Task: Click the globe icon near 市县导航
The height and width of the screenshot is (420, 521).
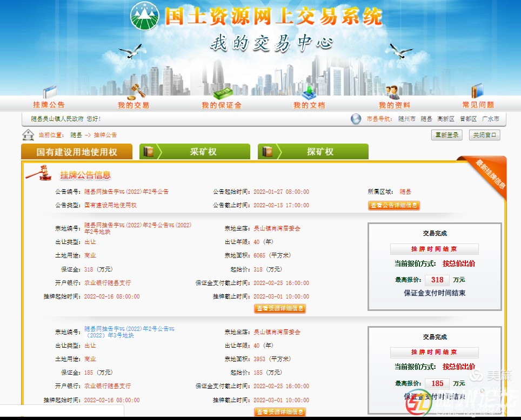Action: [x=356, y=119]
